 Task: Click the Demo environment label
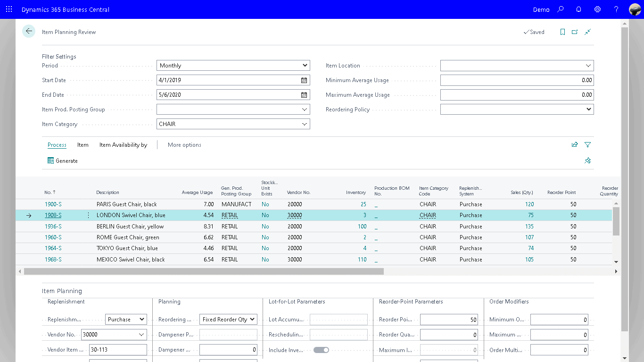[x=541, y=9]
